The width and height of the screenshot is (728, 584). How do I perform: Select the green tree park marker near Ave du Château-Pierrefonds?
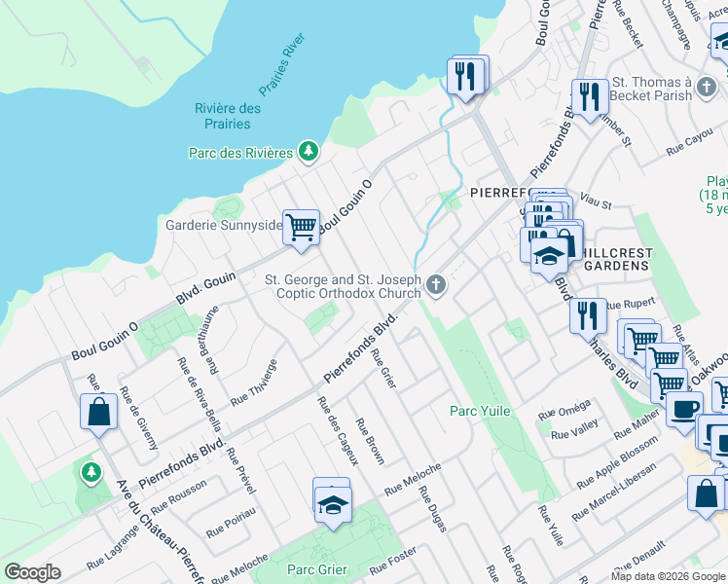coord(91,473)
